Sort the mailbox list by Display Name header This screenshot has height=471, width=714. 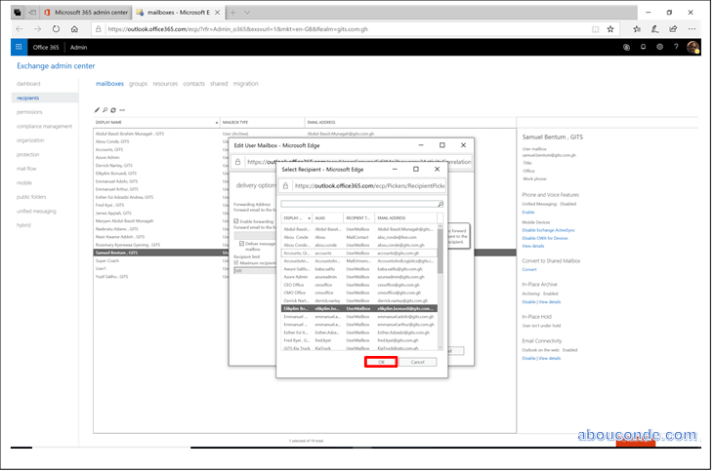(153, 122)
